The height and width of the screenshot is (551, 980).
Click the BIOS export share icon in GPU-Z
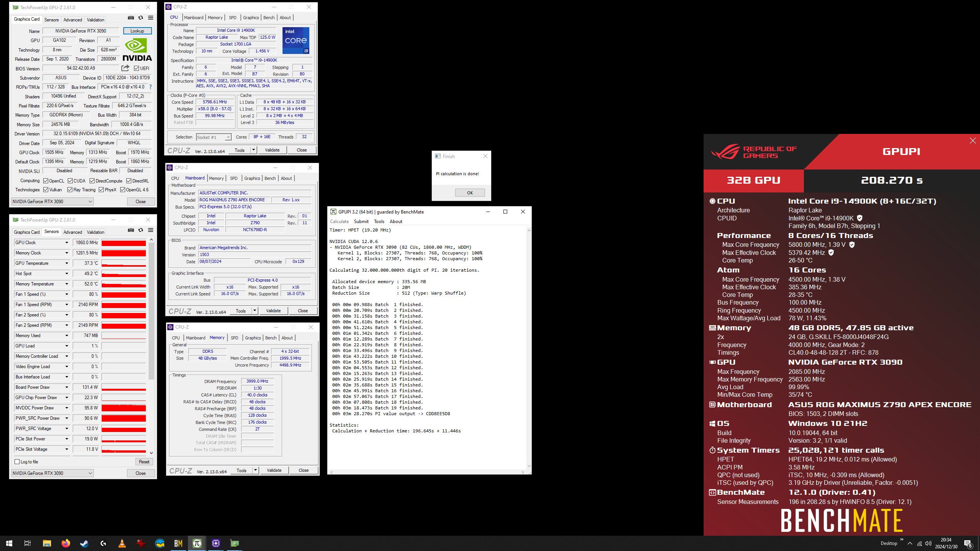(125, 68)
